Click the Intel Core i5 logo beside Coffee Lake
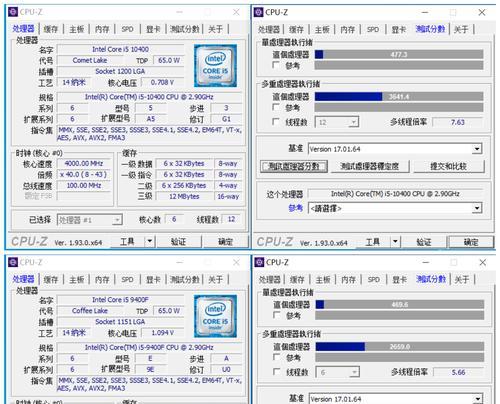500x404 pixels. point(215,316)
